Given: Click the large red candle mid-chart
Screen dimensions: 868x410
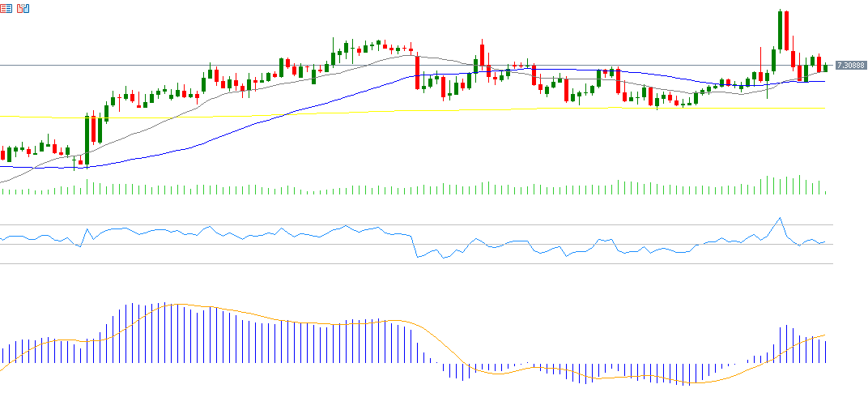Looking at the screenshot, I should 417,72.
